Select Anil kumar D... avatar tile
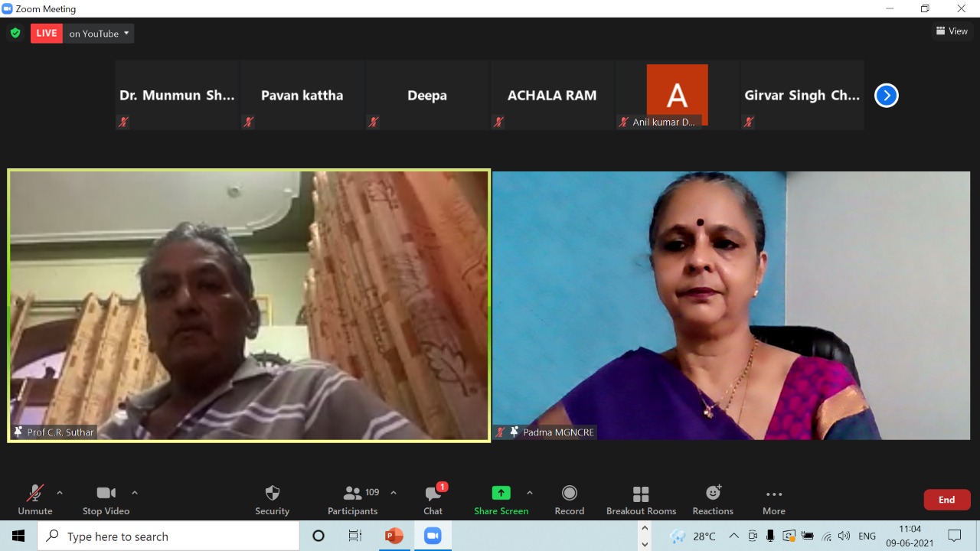Screen dimensions: 980x551 677,96
